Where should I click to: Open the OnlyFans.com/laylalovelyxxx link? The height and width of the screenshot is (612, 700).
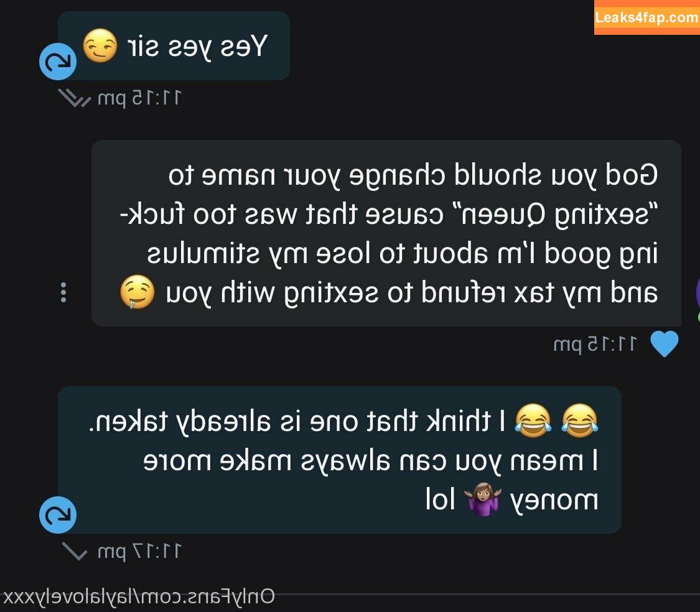coord(138,597)
